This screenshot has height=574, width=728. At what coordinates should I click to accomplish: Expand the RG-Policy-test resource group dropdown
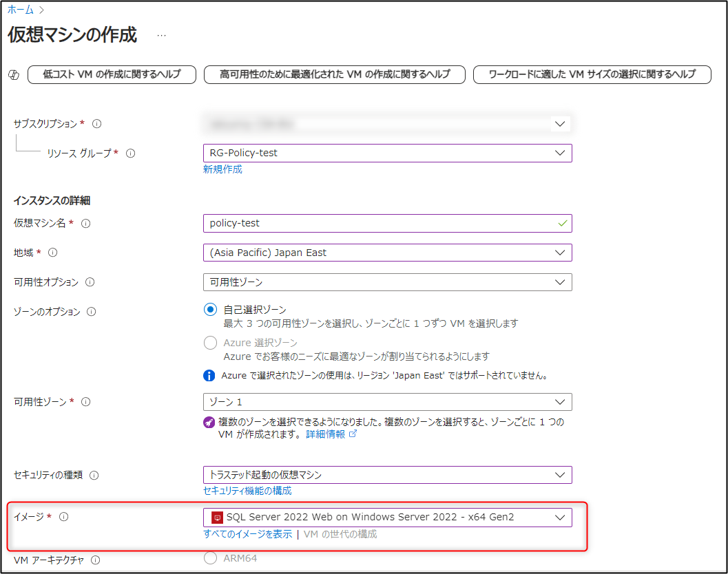click(x=387, y=153)
